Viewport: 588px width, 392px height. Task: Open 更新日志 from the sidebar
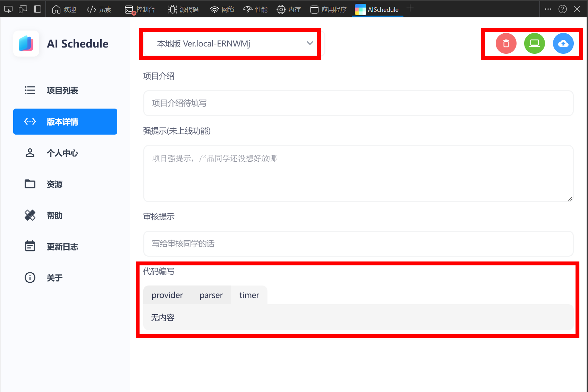[63, 246]
